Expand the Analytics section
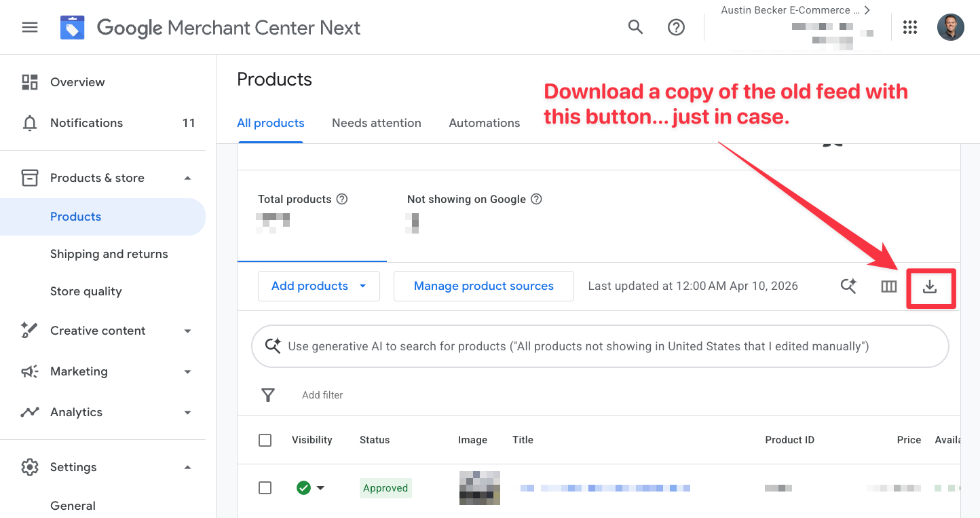 [x=188, y=412]
